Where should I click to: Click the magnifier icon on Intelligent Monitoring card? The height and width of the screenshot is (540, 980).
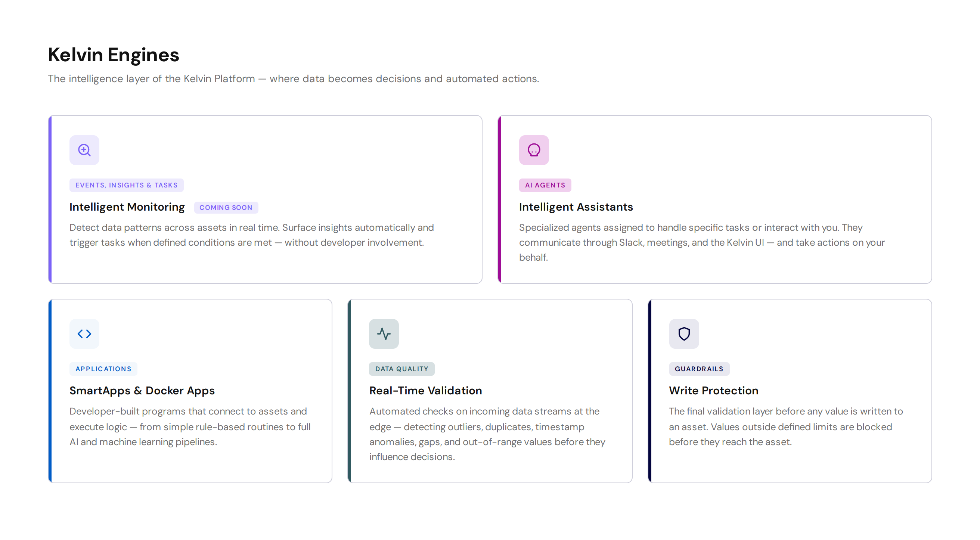[84, 150]
